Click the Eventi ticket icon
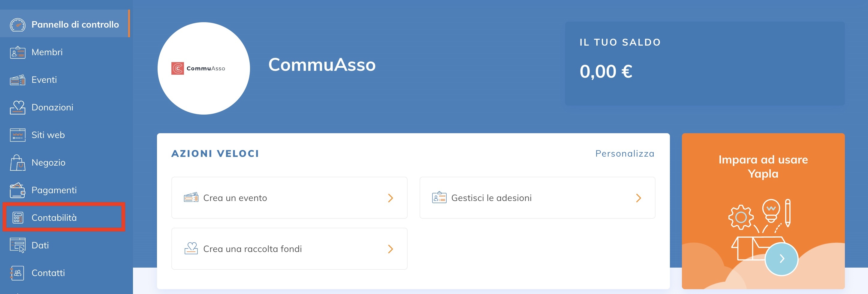Screen dimensions: 868x294 click(17, 80)
